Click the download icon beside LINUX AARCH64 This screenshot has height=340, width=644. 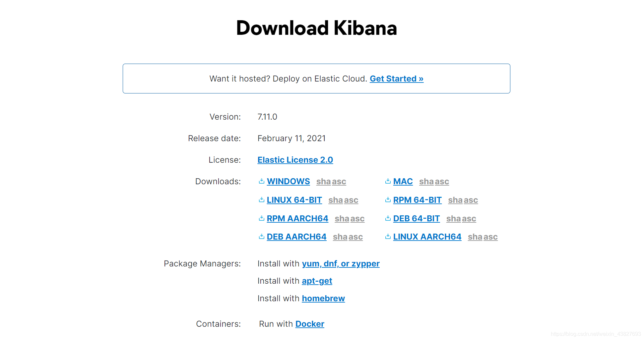(388, 236)
